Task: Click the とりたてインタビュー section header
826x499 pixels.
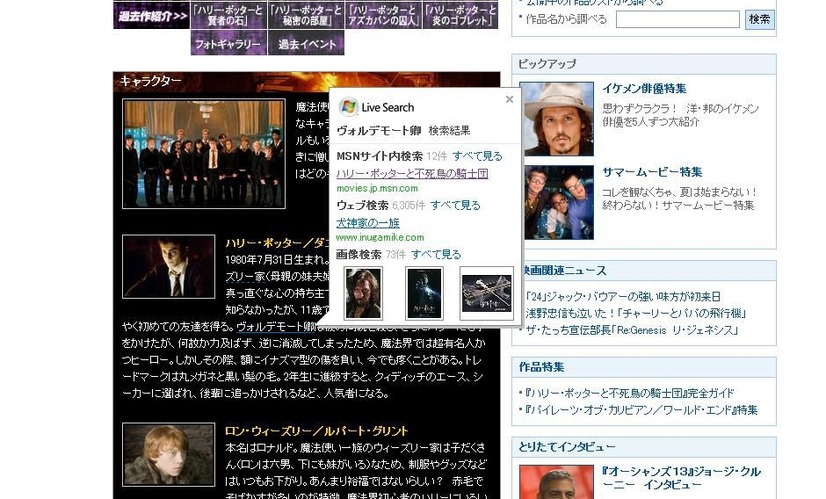Action: (644, 447)
